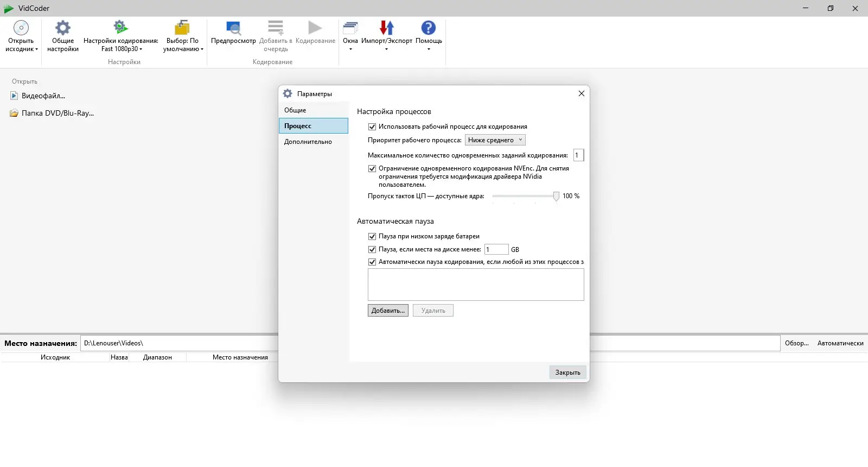Click 'Закрыть' to close the dialog
This screenshot has height=467, width=868.
click(x=568, y=373)
